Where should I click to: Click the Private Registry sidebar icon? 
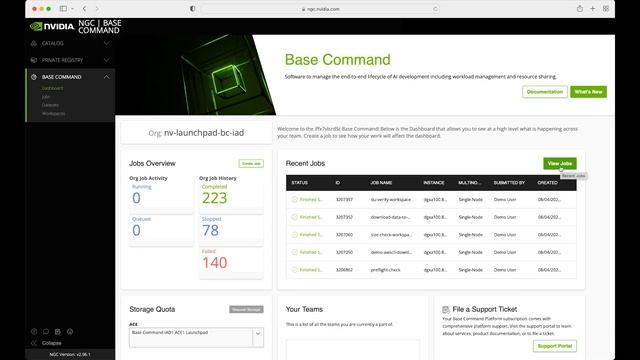click(34, 60)
